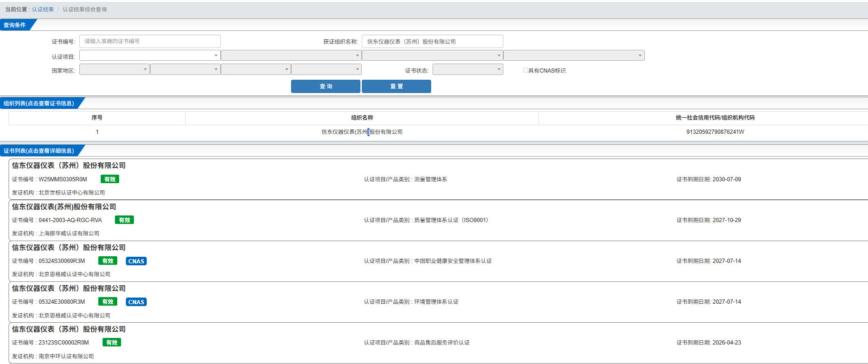Click 环境管理体系认证 category text

tap(436, 302)
